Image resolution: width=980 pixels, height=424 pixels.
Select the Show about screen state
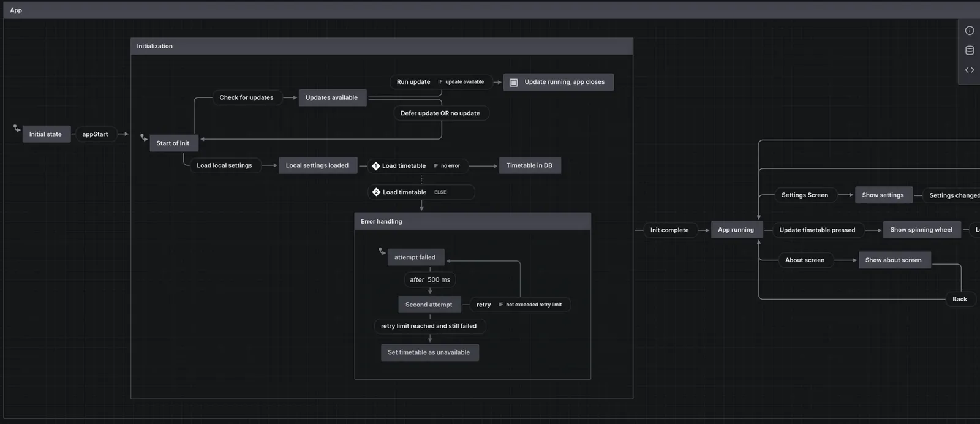click(894, 260)
